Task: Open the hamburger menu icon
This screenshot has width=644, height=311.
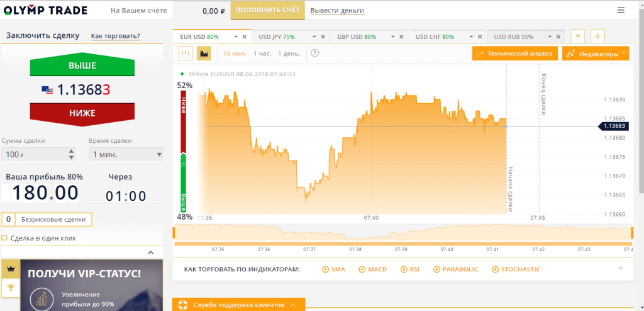Action: (x=621, y=10)
